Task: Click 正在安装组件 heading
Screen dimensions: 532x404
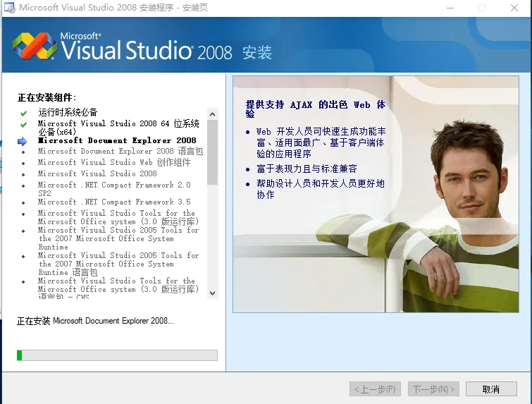Action: [x=47, y=98]
